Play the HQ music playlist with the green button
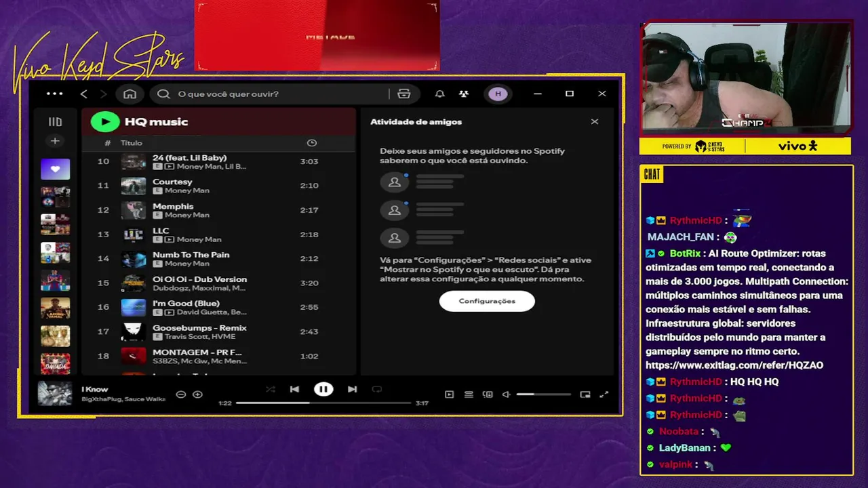The height and width of the screenshot is (488, 868). tap(105, 122)
